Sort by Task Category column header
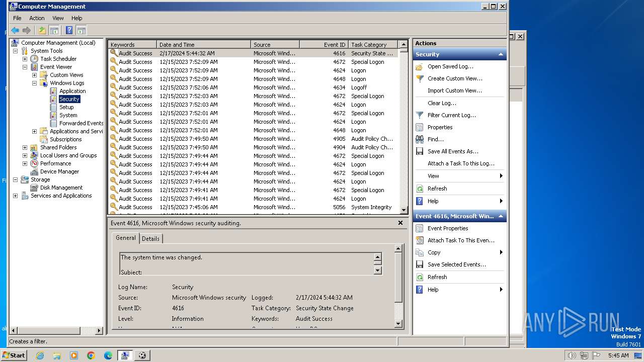The image size is (644, 362). click(373, 45)
